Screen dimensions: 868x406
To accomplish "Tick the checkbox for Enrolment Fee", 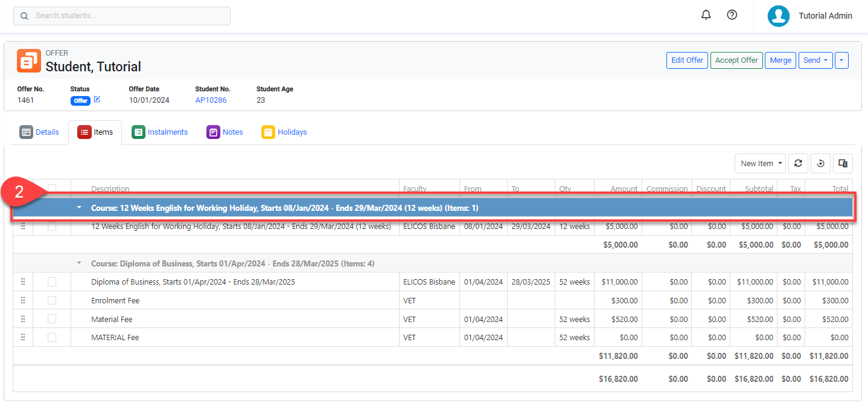I will (x=52, y=300).
